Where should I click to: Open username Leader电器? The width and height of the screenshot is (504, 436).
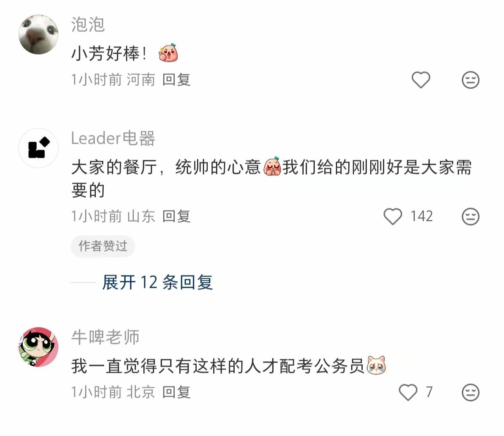[x=113, y=138]
